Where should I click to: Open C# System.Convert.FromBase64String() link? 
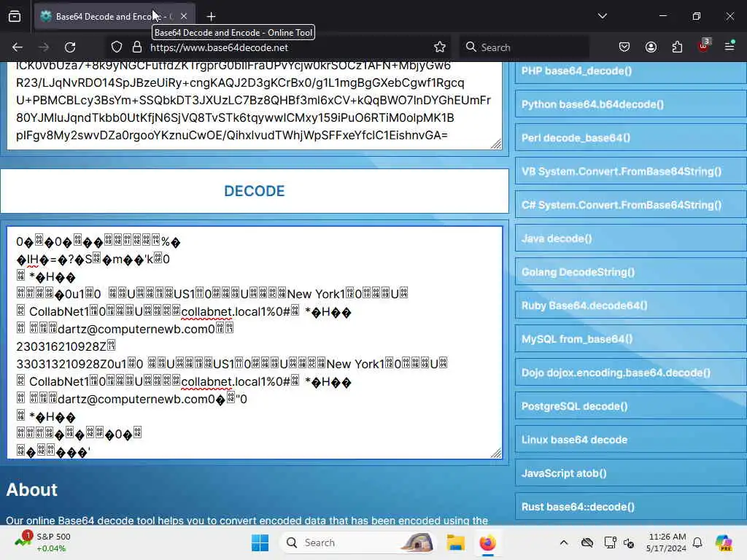pos(631,205)
